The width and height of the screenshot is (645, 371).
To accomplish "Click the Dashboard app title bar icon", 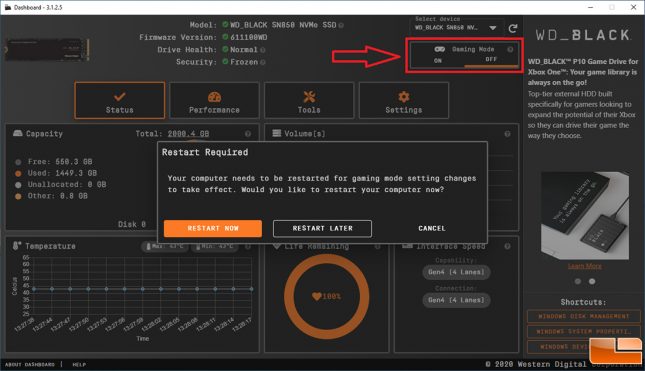I will [x=7, y=7].
